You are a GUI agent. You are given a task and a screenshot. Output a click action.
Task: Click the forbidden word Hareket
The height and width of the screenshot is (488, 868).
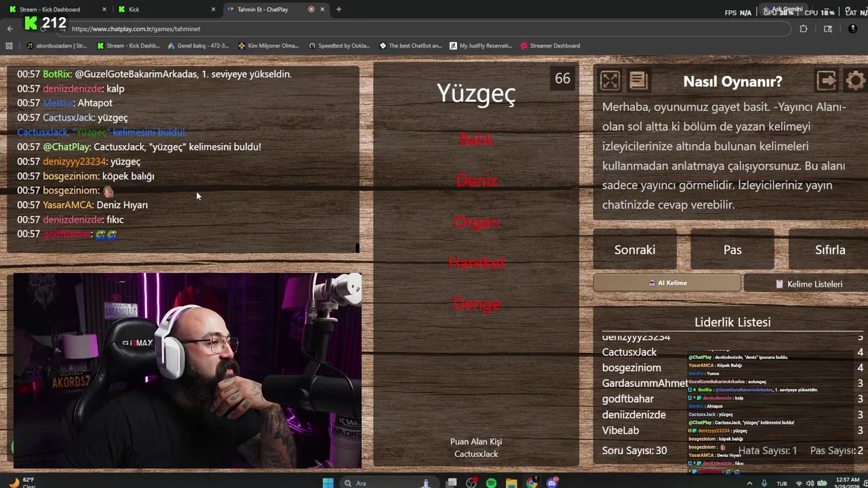click(476, 263)
